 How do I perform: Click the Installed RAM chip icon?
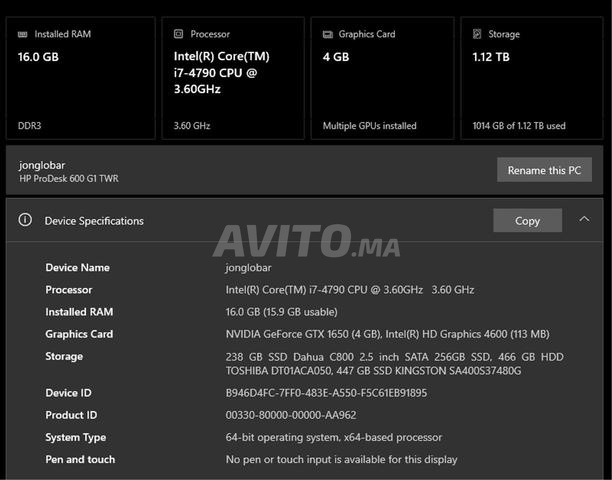point(23,34)
